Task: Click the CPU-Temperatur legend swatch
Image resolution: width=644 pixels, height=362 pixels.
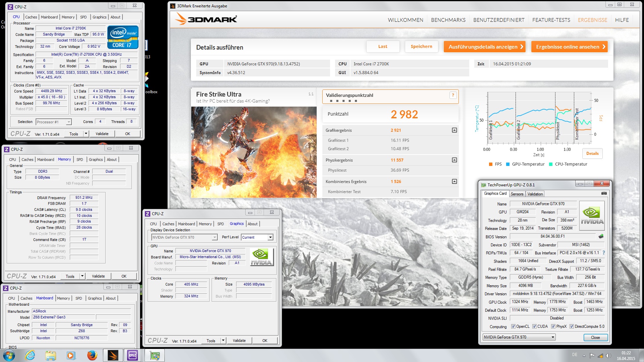Action: pyautogui.click(x=550, y=164)
